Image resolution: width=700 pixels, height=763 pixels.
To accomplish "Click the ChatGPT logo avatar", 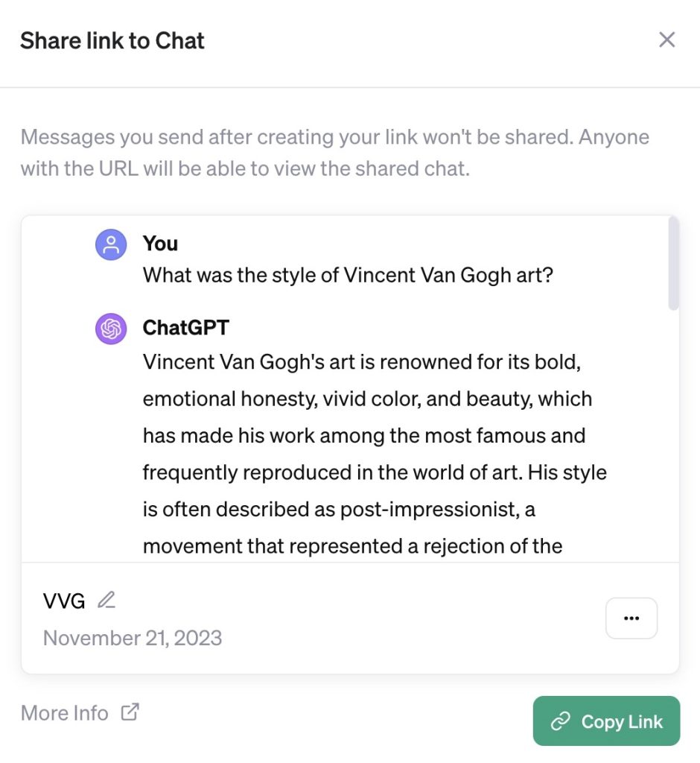I will pos(111,329).
